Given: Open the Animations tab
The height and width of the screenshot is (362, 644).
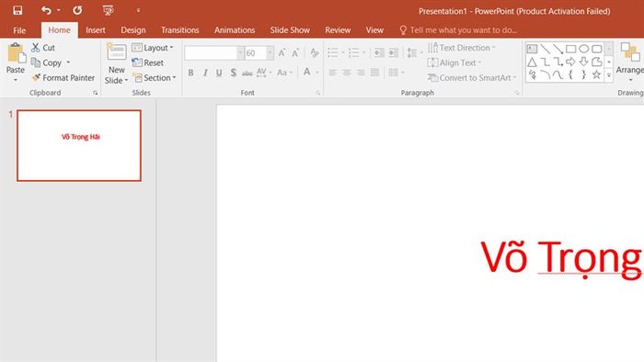Looking at the screenshot, I should coord(235,30).
